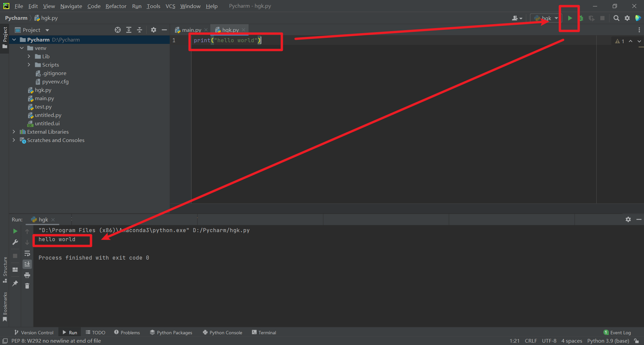
Task: Pin the Run tab with pin icon
Action: pyautogui.click(x=15, y=283)
